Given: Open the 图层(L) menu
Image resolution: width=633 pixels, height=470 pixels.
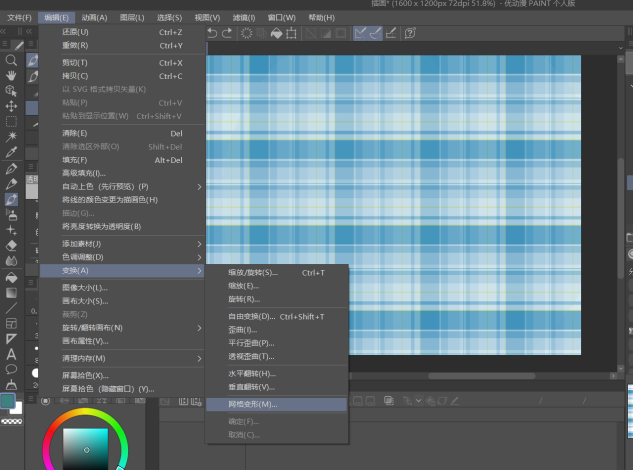Looking at the screenshot, I should 131,18.
